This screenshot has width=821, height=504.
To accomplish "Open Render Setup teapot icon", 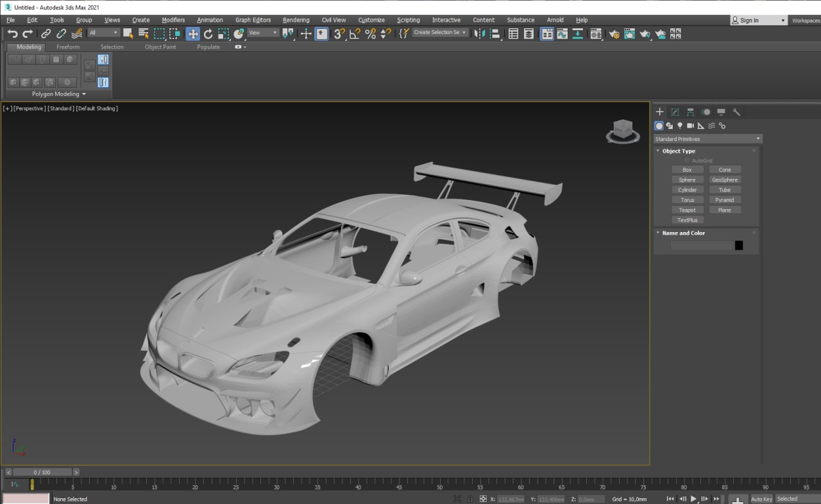I will point(614,33).
